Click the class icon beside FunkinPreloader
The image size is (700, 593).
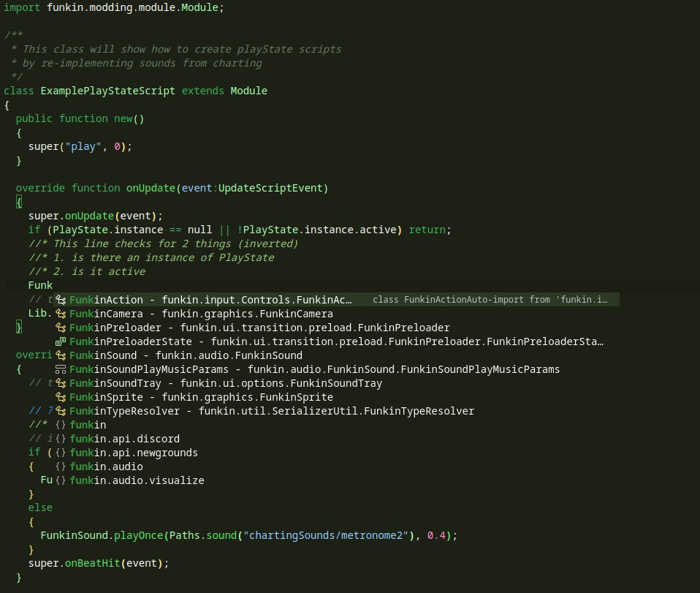(x=61, y=327)
